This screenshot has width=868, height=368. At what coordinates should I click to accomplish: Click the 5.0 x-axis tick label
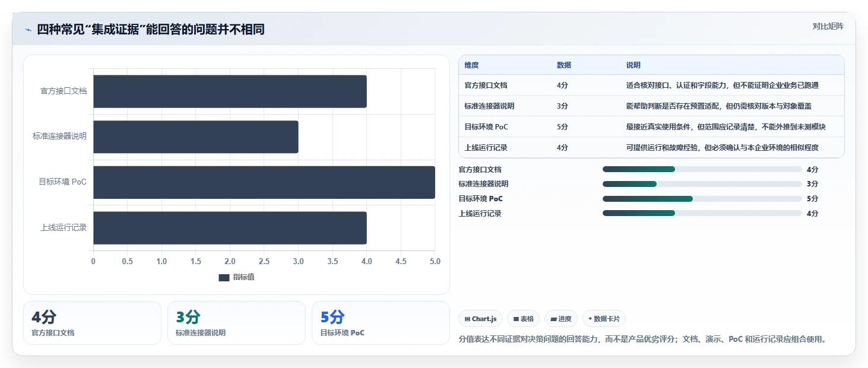click(435, 261)
